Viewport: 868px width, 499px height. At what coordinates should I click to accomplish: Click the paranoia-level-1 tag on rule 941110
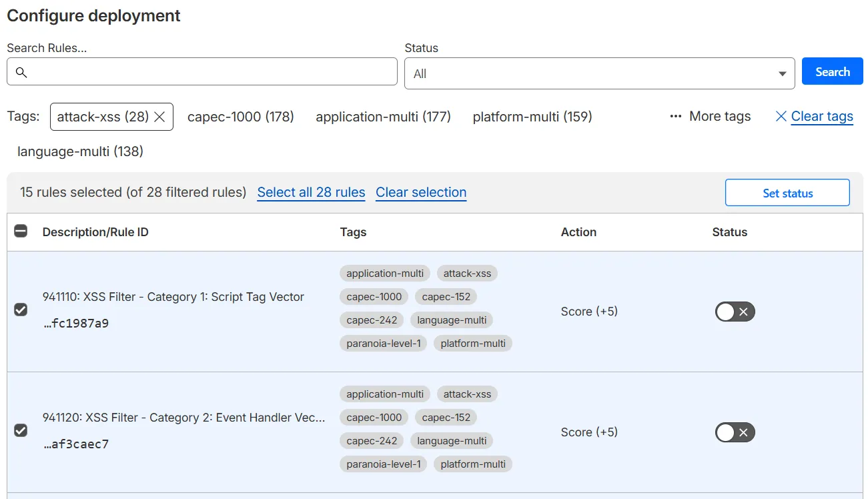[x=382, y=343]
